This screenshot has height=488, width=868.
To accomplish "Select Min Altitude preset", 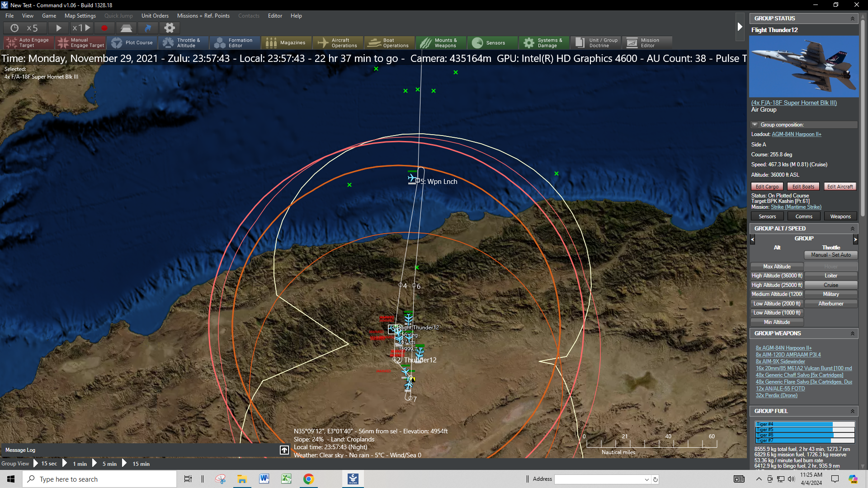I will [x=777, y=322].
